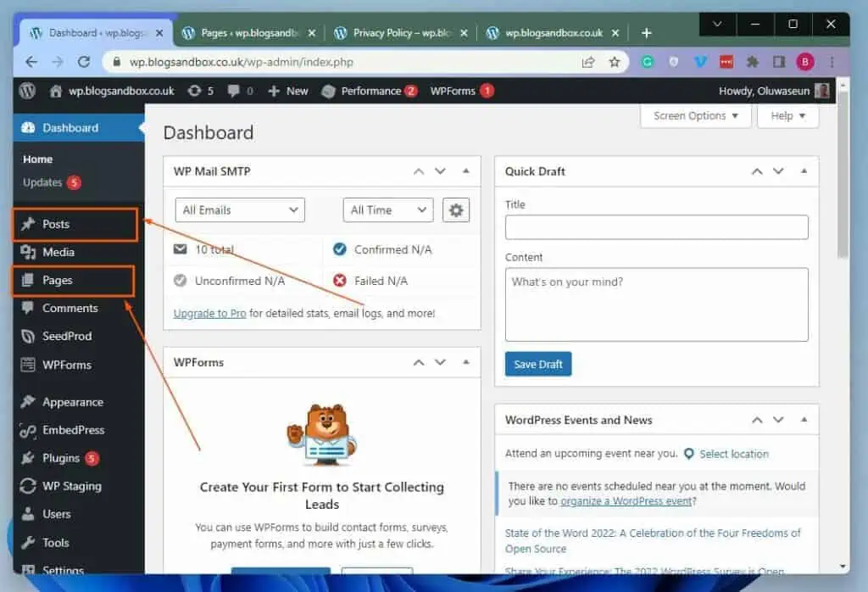
Task: Bookmark this page with the star icon
Action: (x=615, y=62)
